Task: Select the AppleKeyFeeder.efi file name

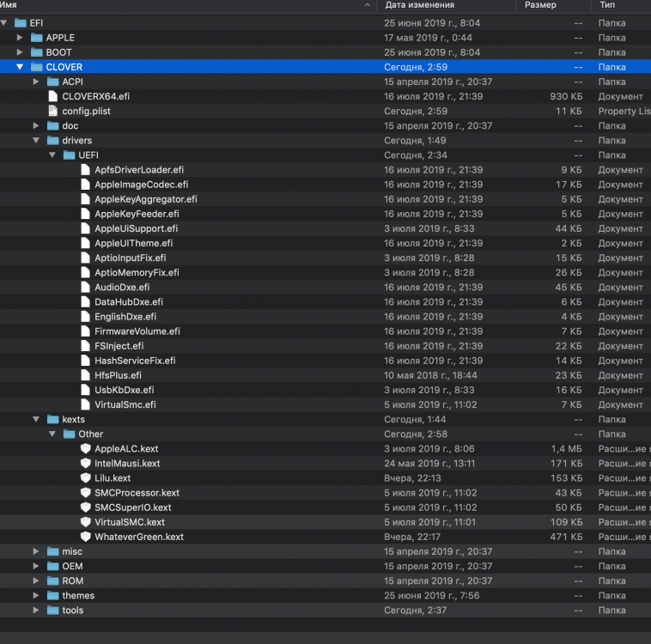Action: 137,214
